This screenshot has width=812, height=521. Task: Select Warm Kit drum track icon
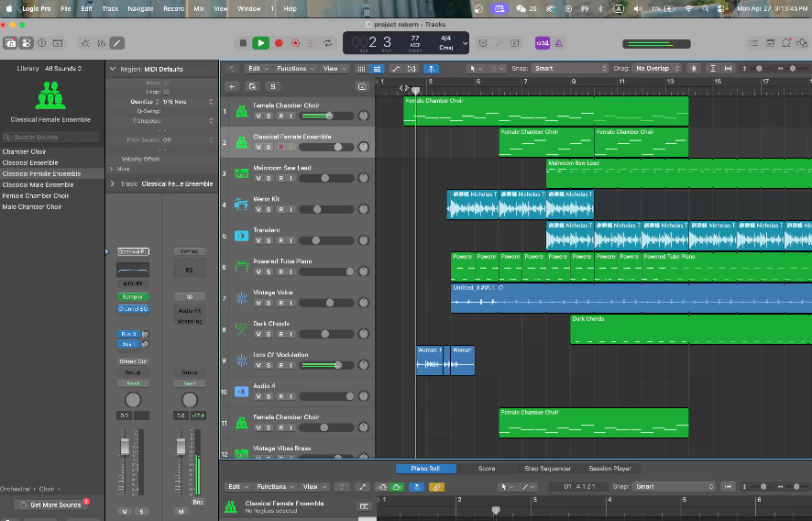point(242,205)
